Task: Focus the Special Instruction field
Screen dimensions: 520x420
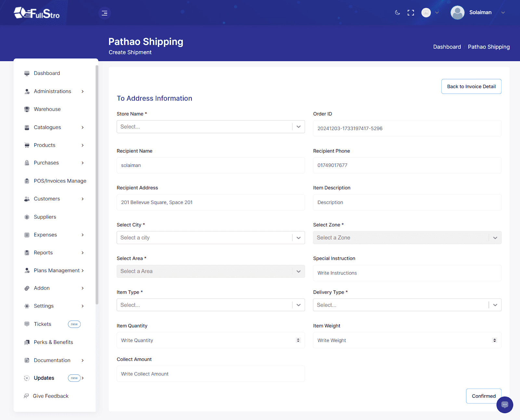Action: [x=407, y=273]
